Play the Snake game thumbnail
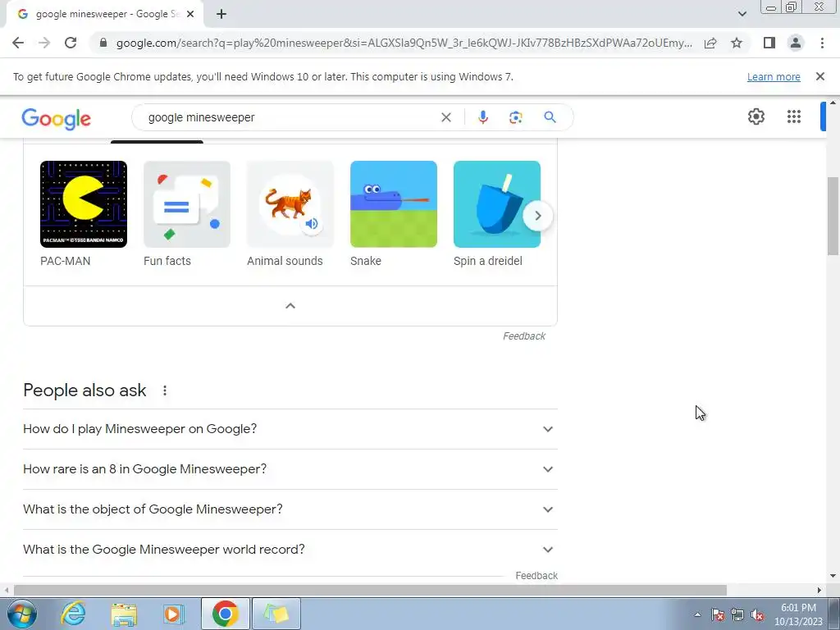This screenshot has height=630, width=840. (394, 204)
